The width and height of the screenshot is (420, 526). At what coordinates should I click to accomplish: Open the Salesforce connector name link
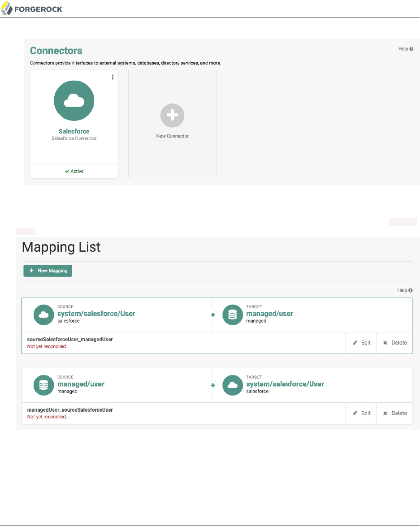tap(74, 131)
